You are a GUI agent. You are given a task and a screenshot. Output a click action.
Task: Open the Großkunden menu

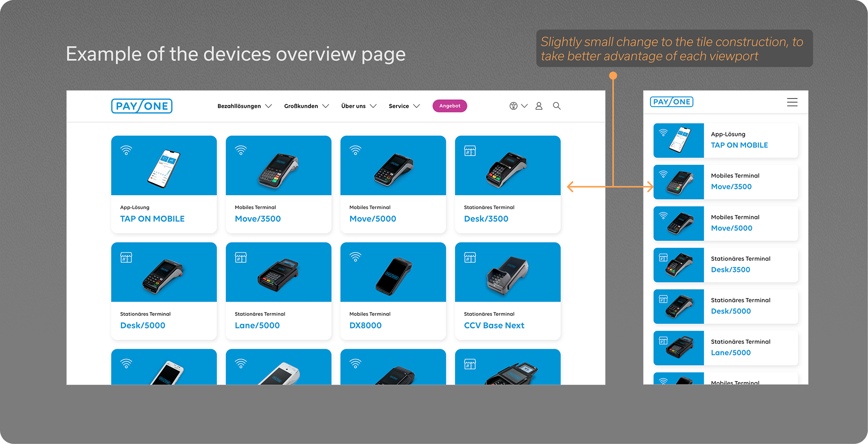301,106
